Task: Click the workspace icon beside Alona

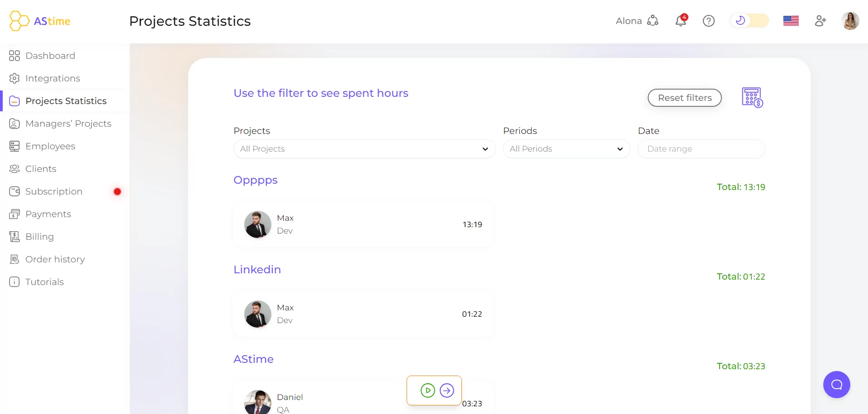Action: [653, 21]
